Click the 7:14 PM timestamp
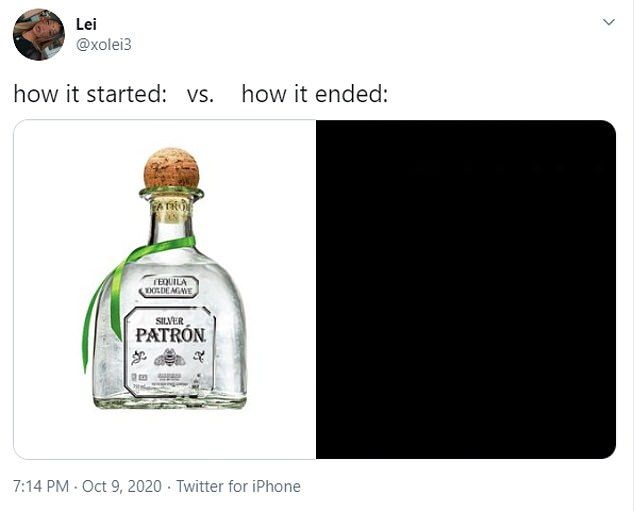 click(x=41, y=486)
